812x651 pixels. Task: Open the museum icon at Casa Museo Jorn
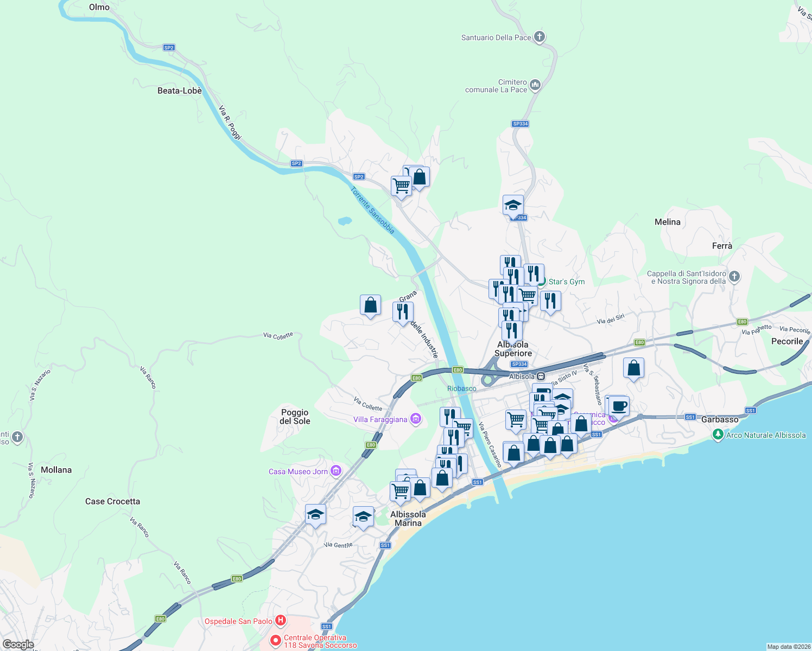coord(337,471)
